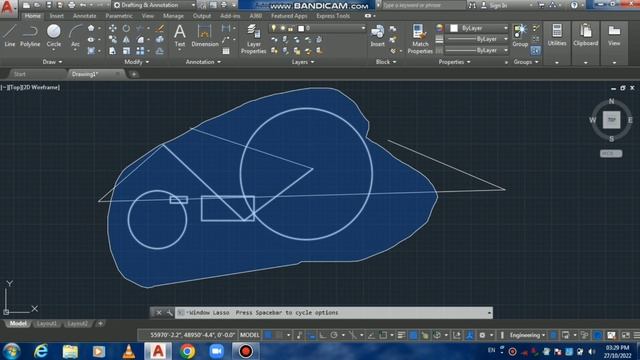The width and height of the screenshot is (640, 360).
Task: Click the WCS button below the ViewCube
Action: click(611, 153)
